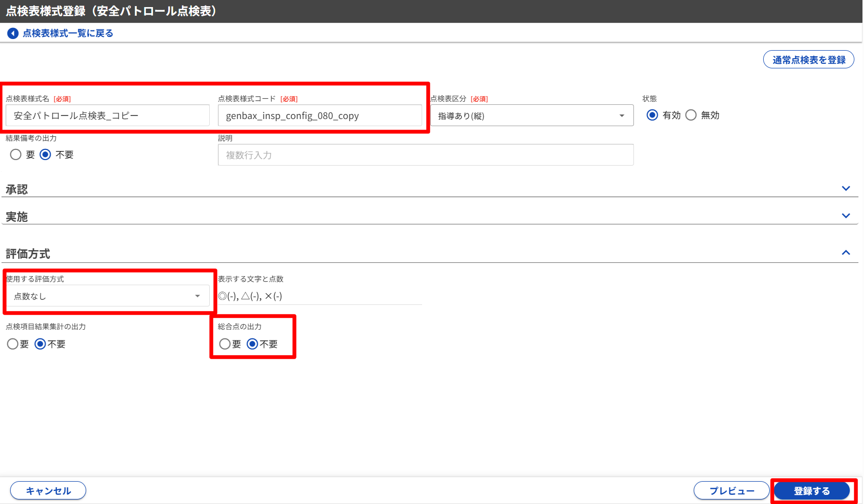
Task: Set 点検項目結果集計の出力 to 要
Action: (13, 344)
